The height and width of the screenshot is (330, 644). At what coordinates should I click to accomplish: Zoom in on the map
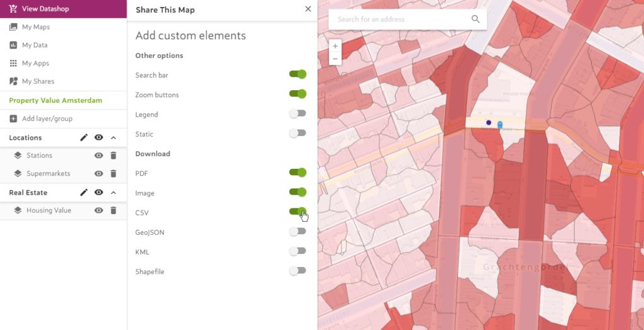click(335, 46)
